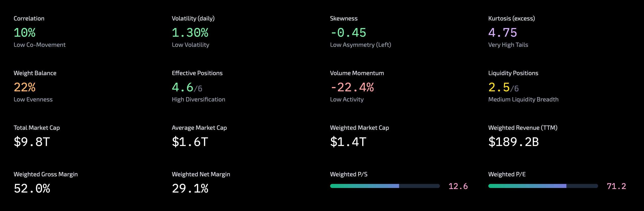Click the Weighted Revenue $189.2B value
Screen dimensions: 644x211
coord(513,142)
